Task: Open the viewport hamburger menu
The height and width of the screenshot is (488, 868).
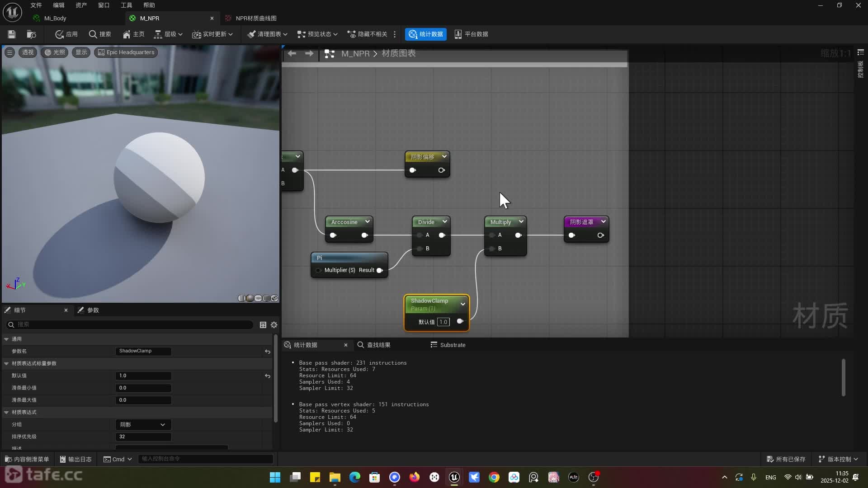Action: coord(9,52)
